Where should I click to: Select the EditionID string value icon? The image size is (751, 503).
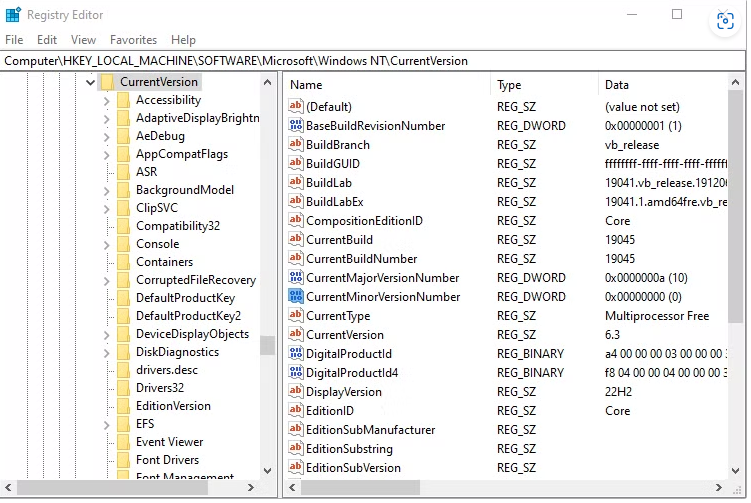tap(296, 411)
